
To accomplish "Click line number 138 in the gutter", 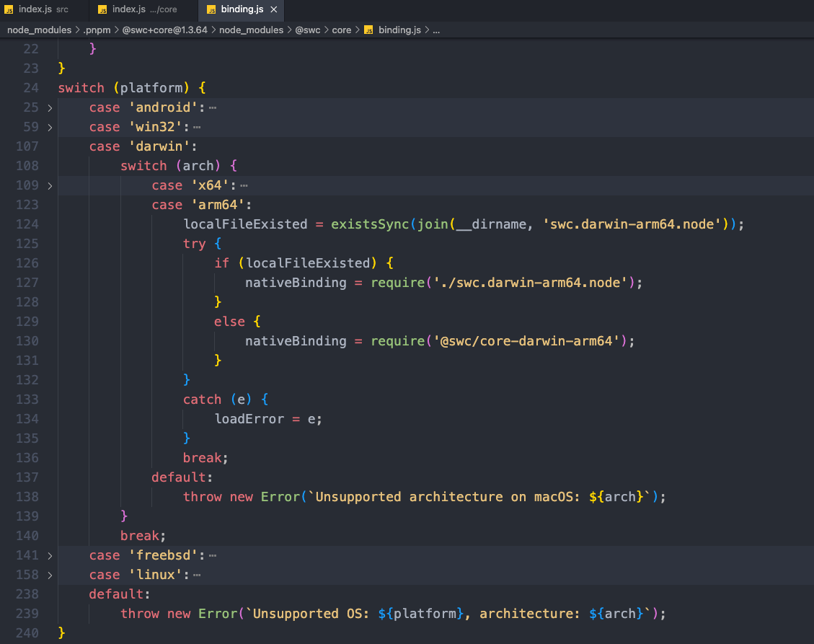I will (x=27, y=497).
